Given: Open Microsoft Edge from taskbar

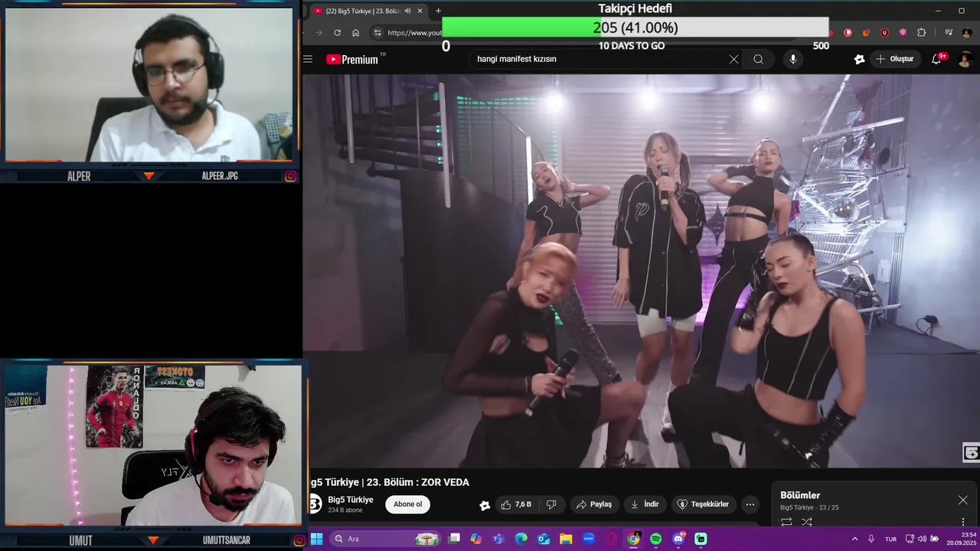Looking at the screenshot, I should pyautogui.click(x=521, y=539).
